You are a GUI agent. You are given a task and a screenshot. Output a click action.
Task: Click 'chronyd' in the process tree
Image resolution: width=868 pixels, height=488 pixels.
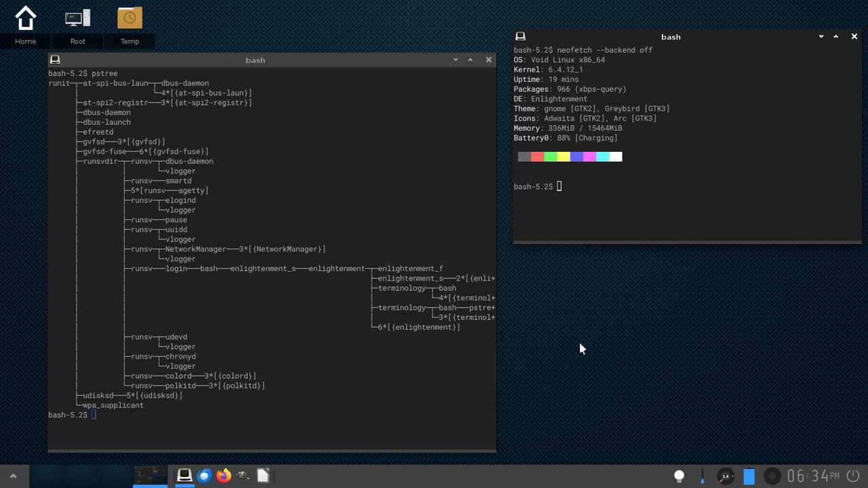tap(180, 357)
